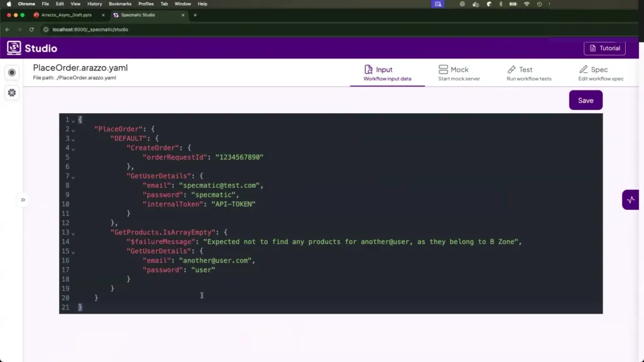The width and height of the screenshot is (644, 362).
Task: Click the second icon in the left sidebar
Action: coord(12,92)
